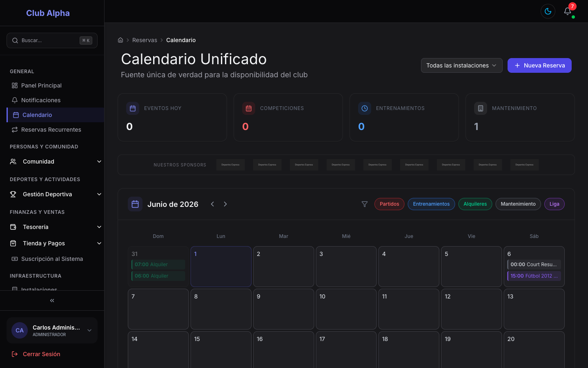
Task: Click the CA user avatar
Action: point(20,330)
